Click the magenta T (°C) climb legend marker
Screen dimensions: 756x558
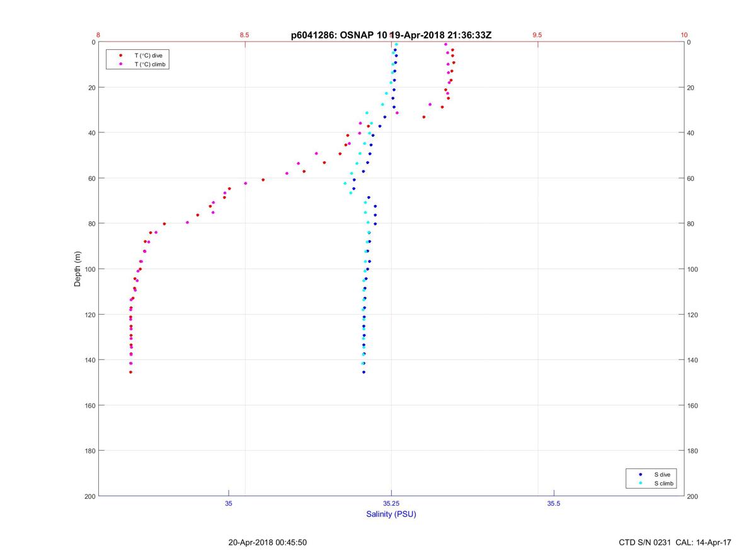click(x=121, y=64)
